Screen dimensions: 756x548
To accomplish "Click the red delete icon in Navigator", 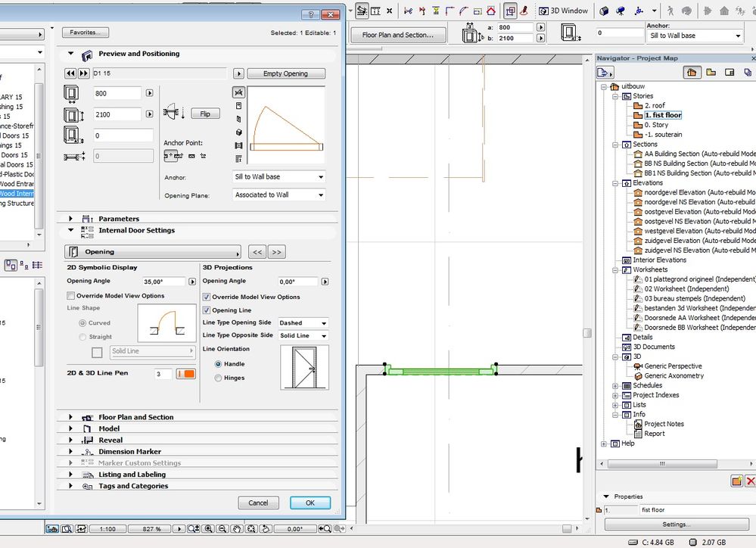I will tap(750, 481).
